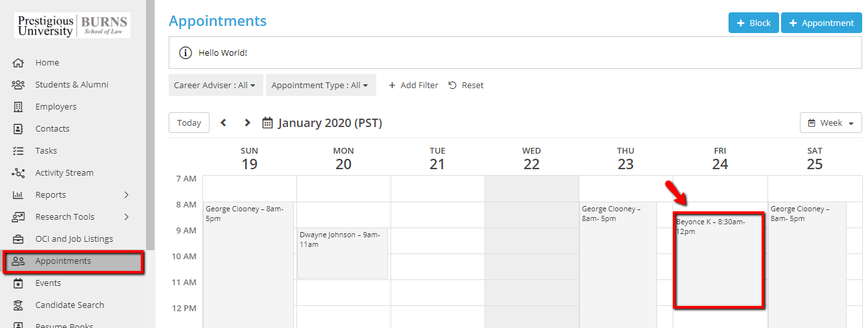Open OCI and Job Listings briefcase icon
868x328 pixels.
point(18,239)
